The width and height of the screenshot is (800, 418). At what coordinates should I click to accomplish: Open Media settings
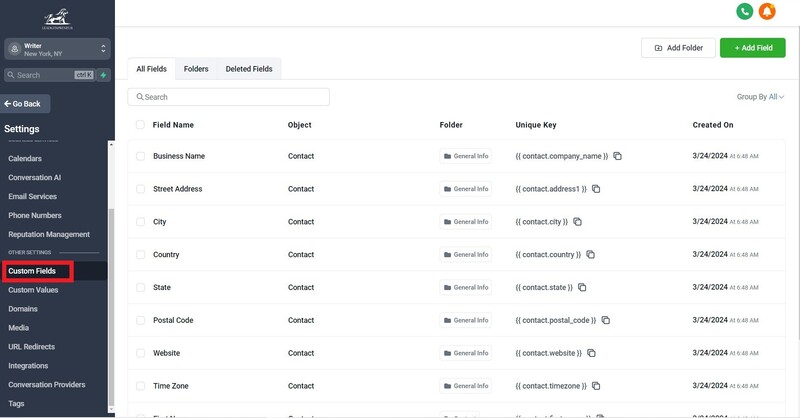click(18, 328)
